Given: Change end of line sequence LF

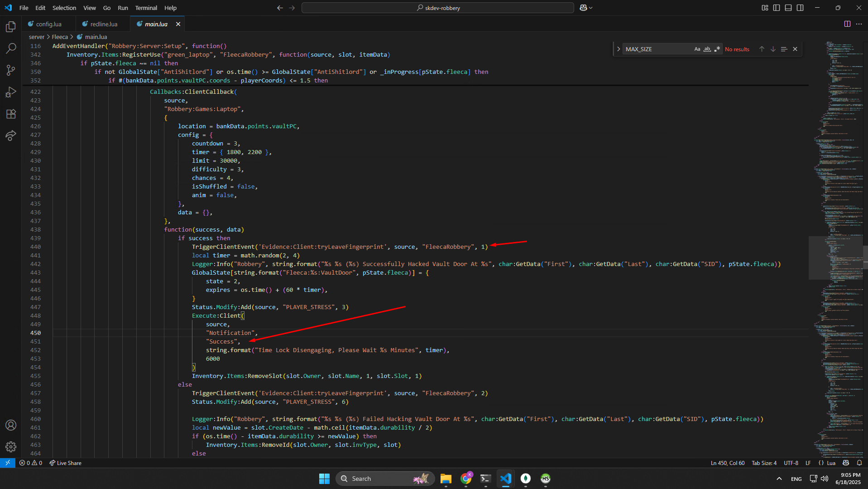Looking at the screenshot, I should click(x=808, y=463).
